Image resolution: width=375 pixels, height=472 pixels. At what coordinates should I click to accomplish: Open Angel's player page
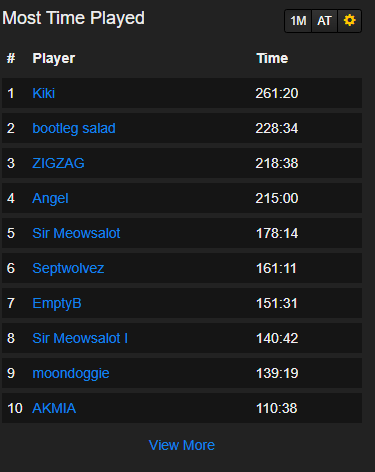pos(50,198)
